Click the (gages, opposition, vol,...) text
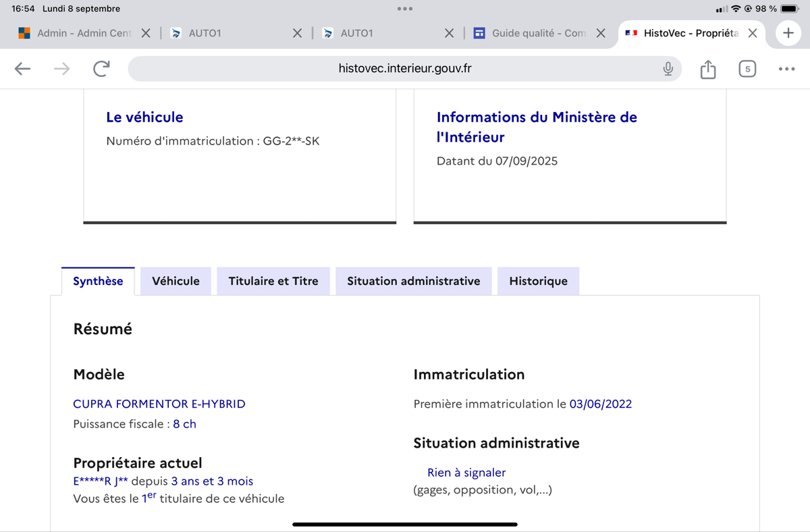 (x=483, y=490)
